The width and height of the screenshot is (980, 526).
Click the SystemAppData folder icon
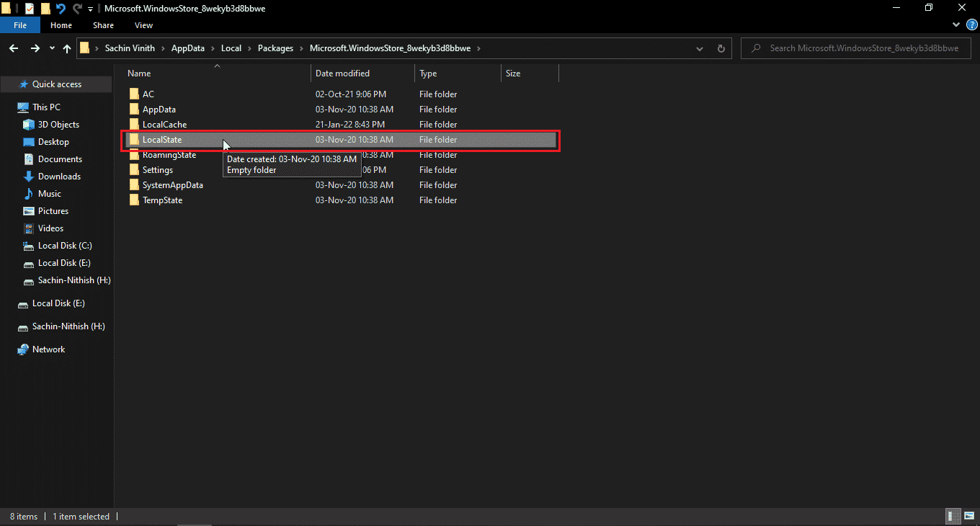[133, 185]
